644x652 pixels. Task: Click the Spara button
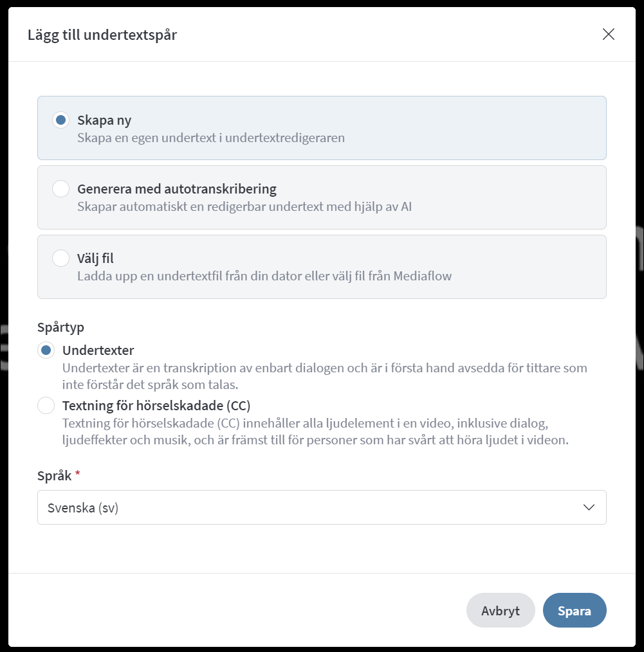pos(575,610)
